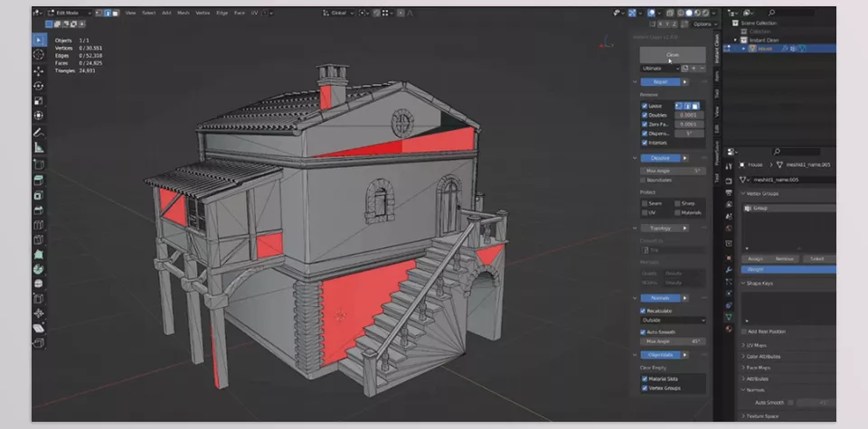This screenshot has height=429, width=868.
Task: Open Object Data properties green triangle tab
Action: 729,317
